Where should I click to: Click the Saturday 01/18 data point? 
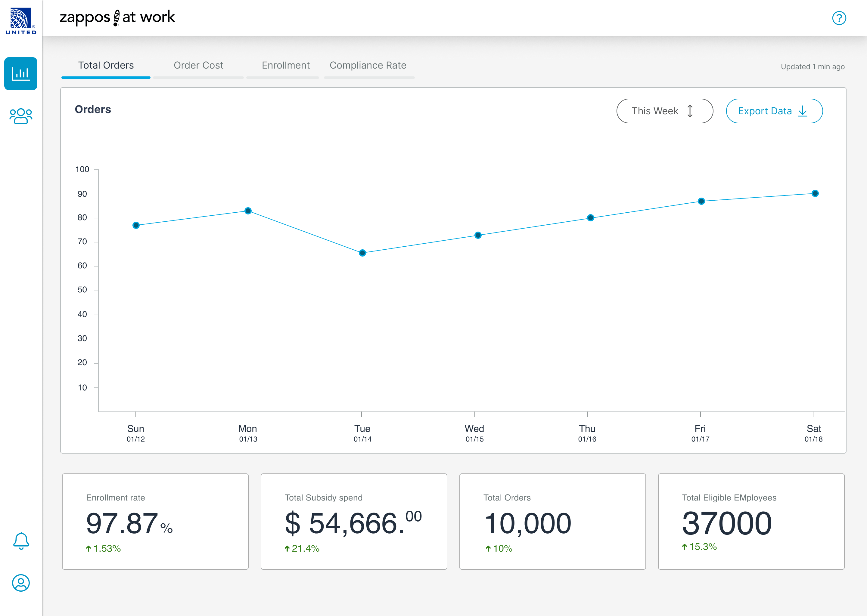coord(815,193)
